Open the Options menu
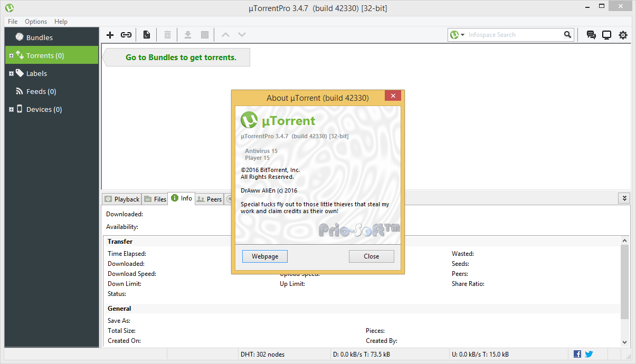 tap(36, 22)
